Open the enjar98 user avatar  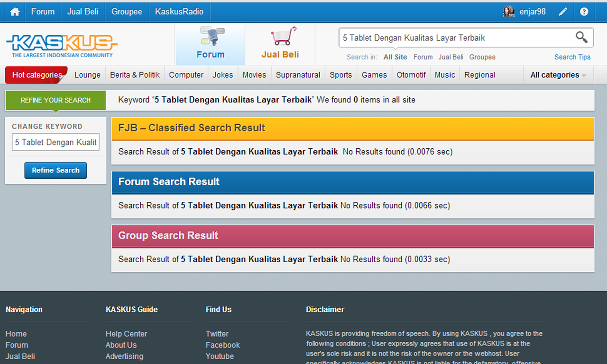509,12
